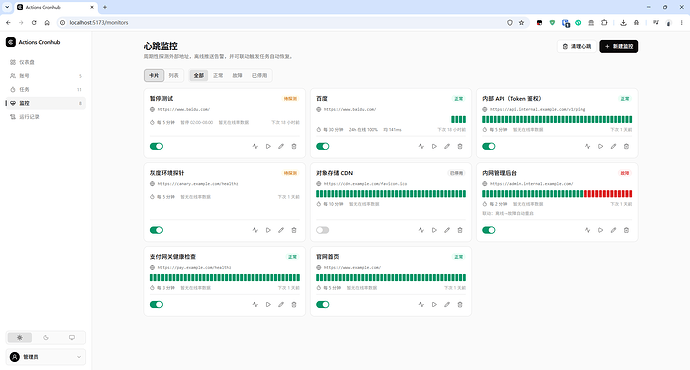
Task: Select the 卡片 card view
Action: point(154,75)
